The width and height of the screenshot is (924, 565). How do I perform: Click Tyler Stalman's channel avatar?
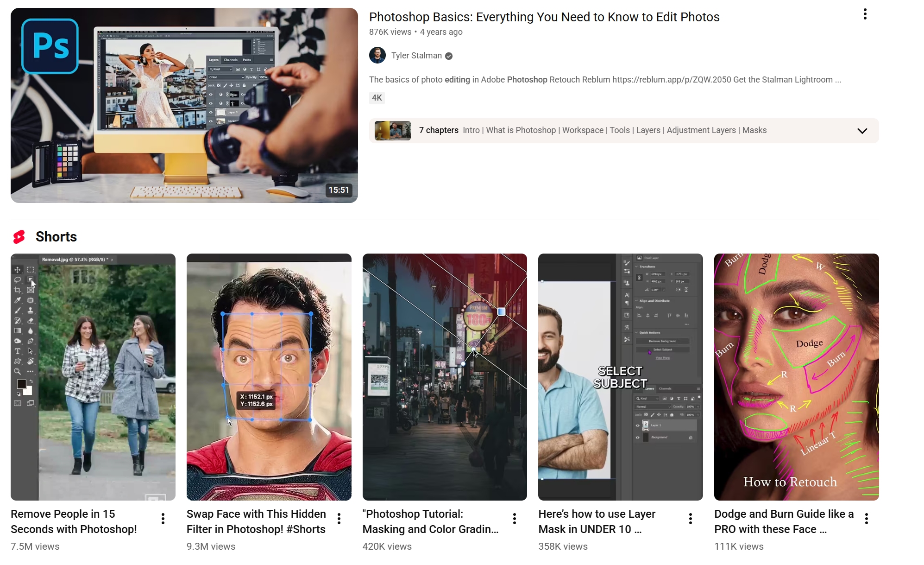[x=377, y=56]
